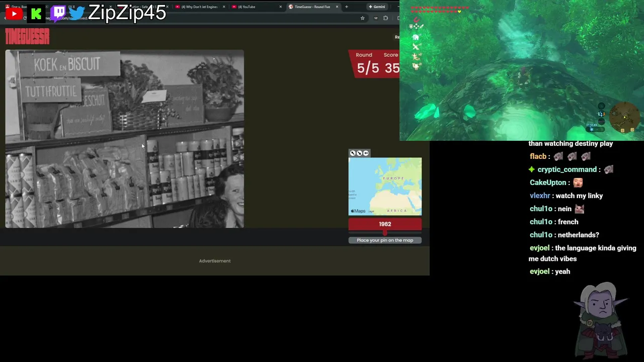Close the Why Don't Jet Engines tab
The height and width of the screenshot is (362, 644).
pos(224,7)
